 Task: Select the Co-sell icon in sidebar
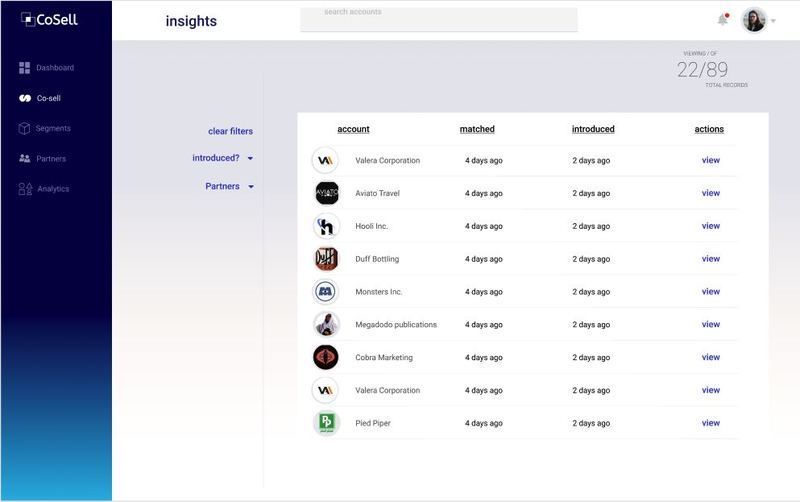point(24,98)
